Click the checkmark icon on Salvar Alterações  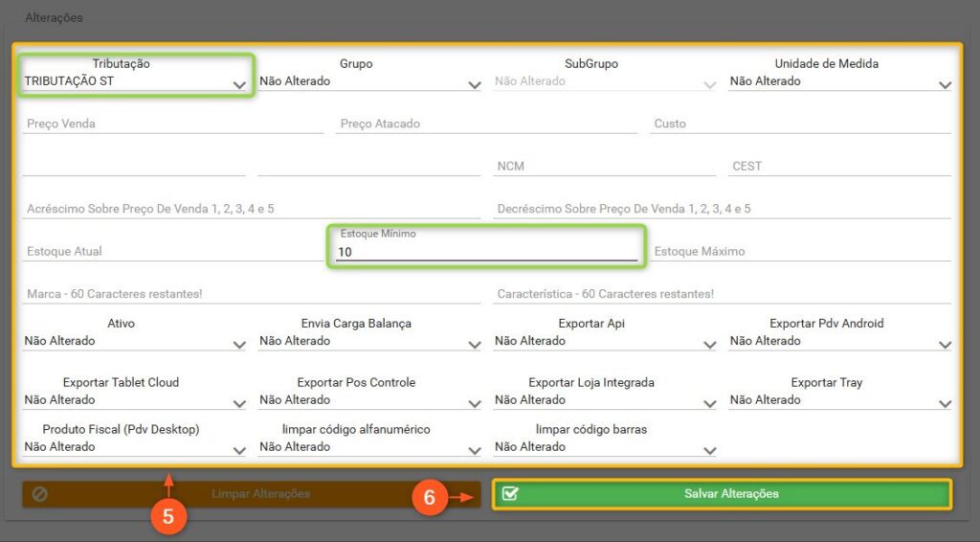510,494
